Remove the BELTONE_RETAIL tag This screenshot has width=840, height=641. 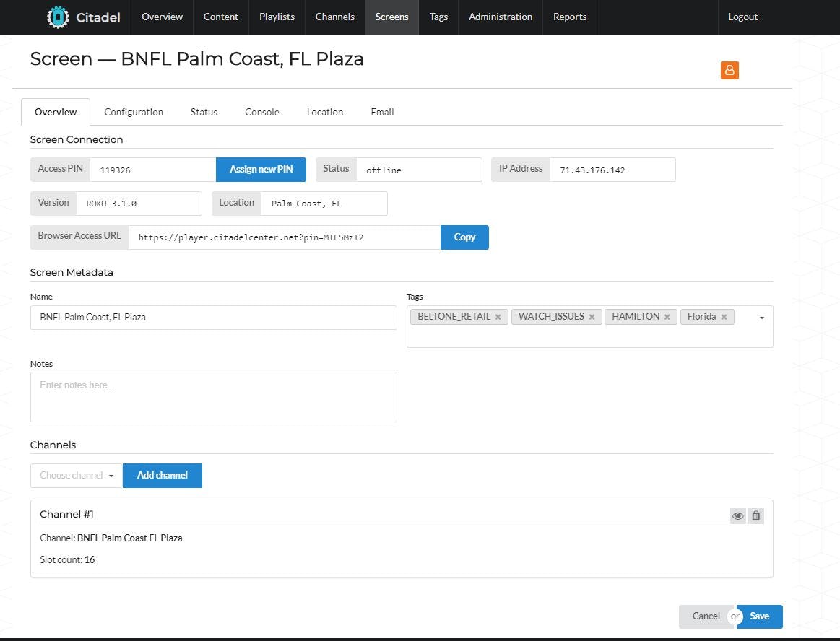coord(498,316)
